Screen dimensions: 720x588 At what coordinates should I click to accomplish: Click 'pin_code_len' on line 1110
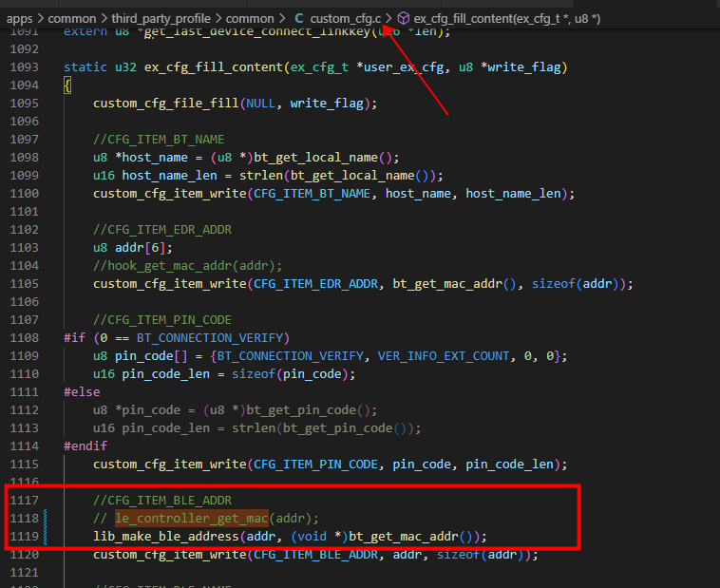(166, 374)
